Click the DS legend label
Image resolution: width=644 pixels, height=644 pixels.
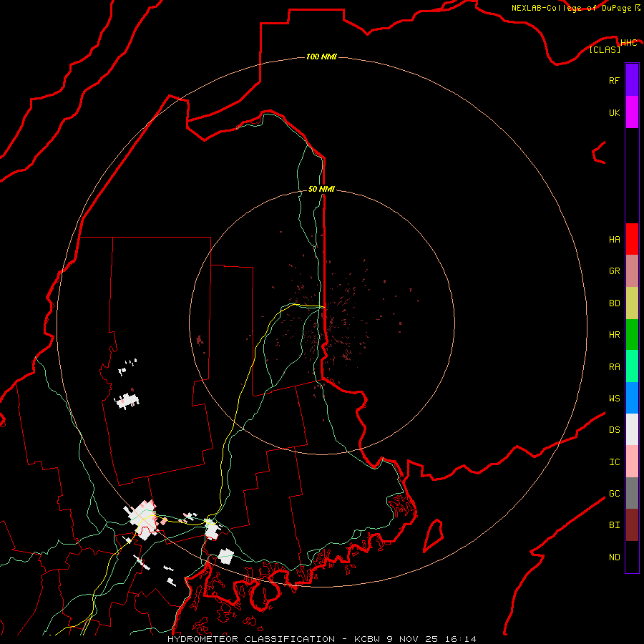614,430
